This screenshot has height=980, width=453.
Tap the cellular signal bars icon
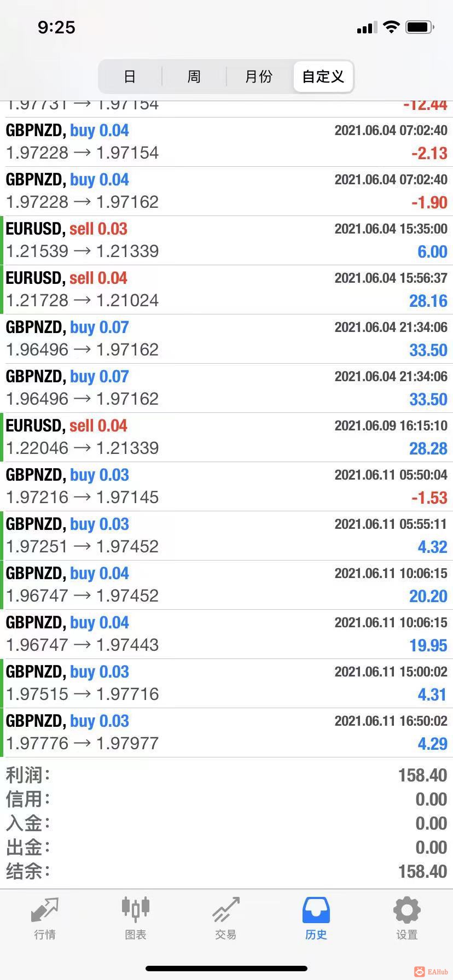(367, 27)
